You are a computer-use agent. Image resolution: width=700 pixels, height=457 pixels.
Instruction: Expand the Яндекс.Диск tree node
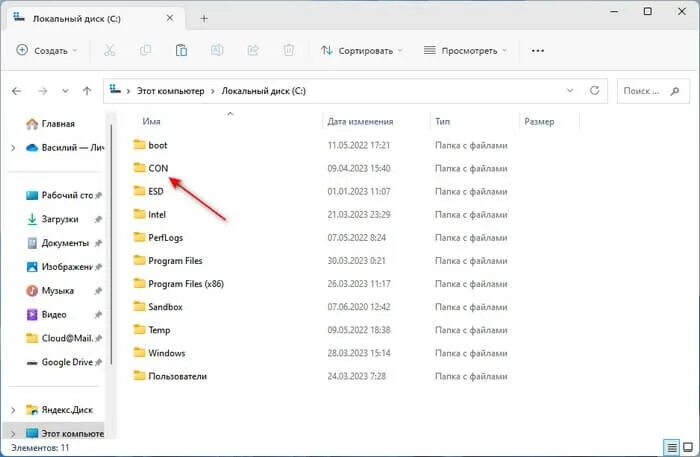click(x=13, y=410)
